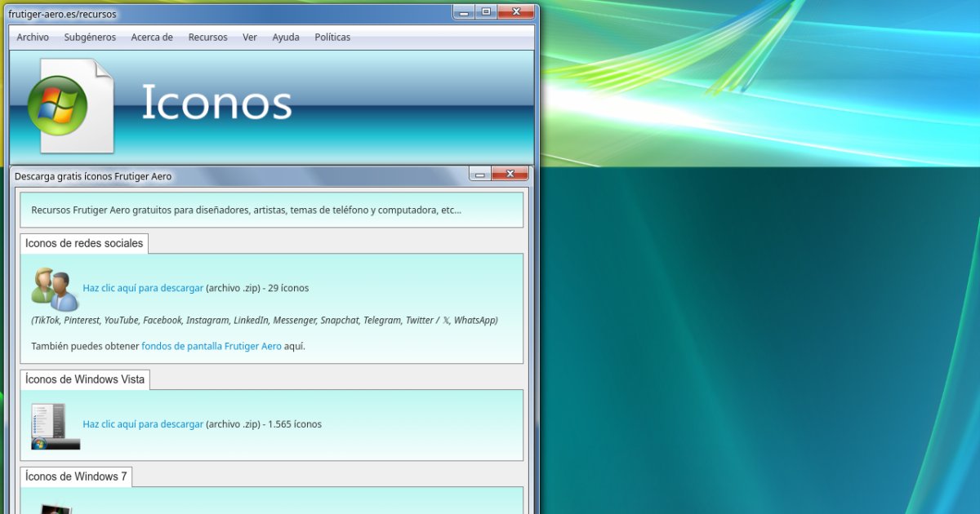The width and height of the screenshot is (980, 514).
Task: Open the Recursos menu
Action: tap(207, 38)
